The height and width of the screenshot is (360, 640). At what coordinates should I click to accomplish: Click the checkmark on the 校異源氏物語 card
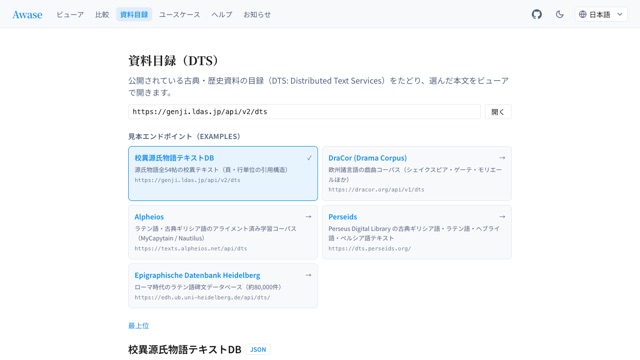click(x=309, y=158)
